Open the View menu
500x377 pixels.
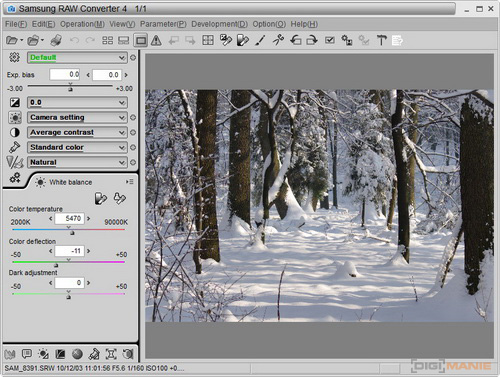(x=122, y=24)
